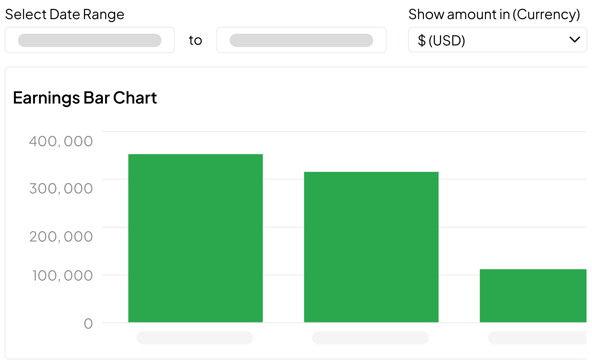Click the 400,000 axis label

click(x=61, y=141)
